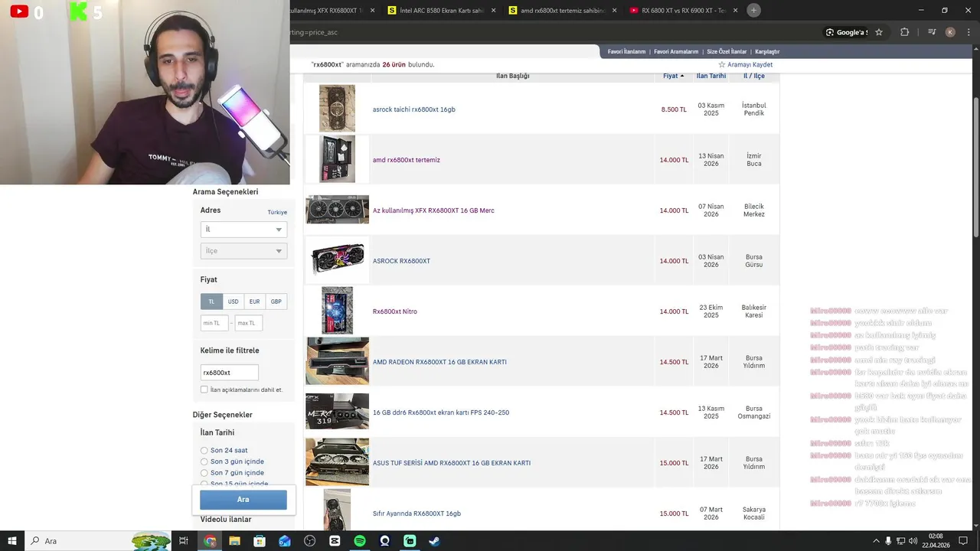The width and height of the screenshot is (980, 551).
Task: Click the min TL price field
Action: click(214, 323)
